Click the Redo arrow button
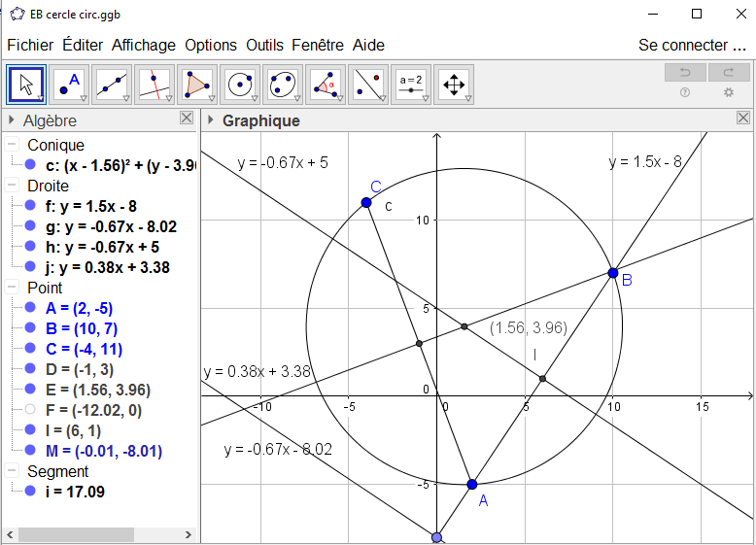The height and width of the screenshot is (545, 756). (x=729, y=72)
